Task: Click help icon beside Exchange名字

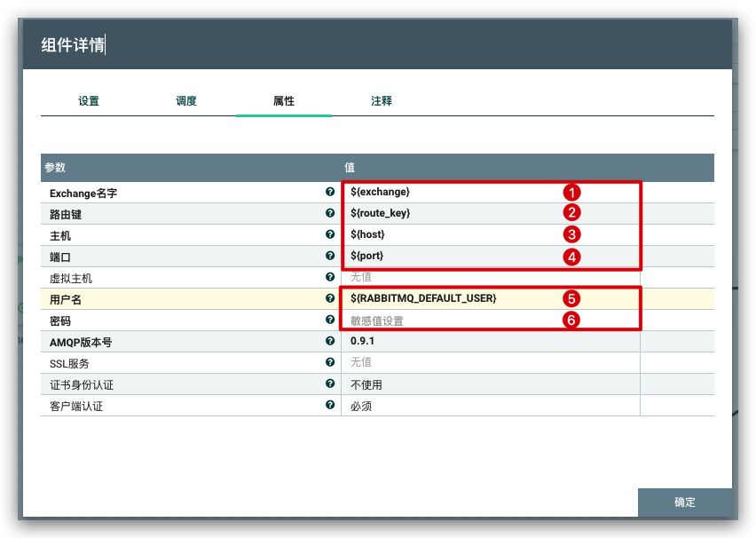Action: (330, 192)
